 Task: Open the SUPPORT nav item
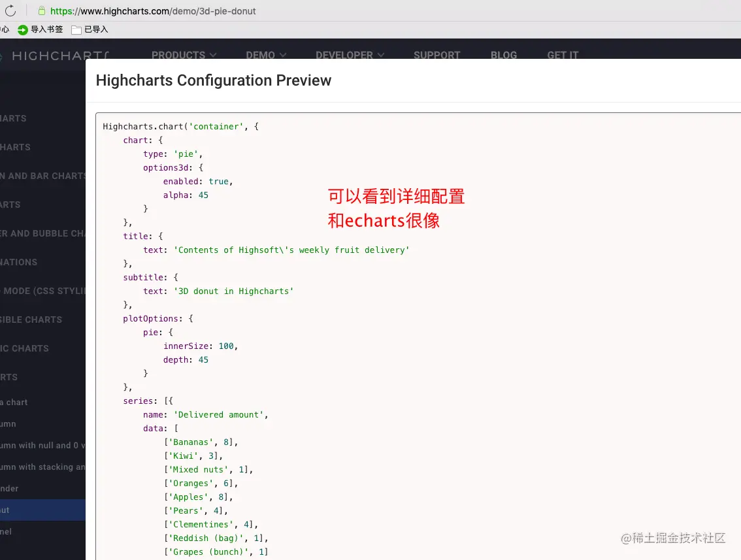click(436, 55)
